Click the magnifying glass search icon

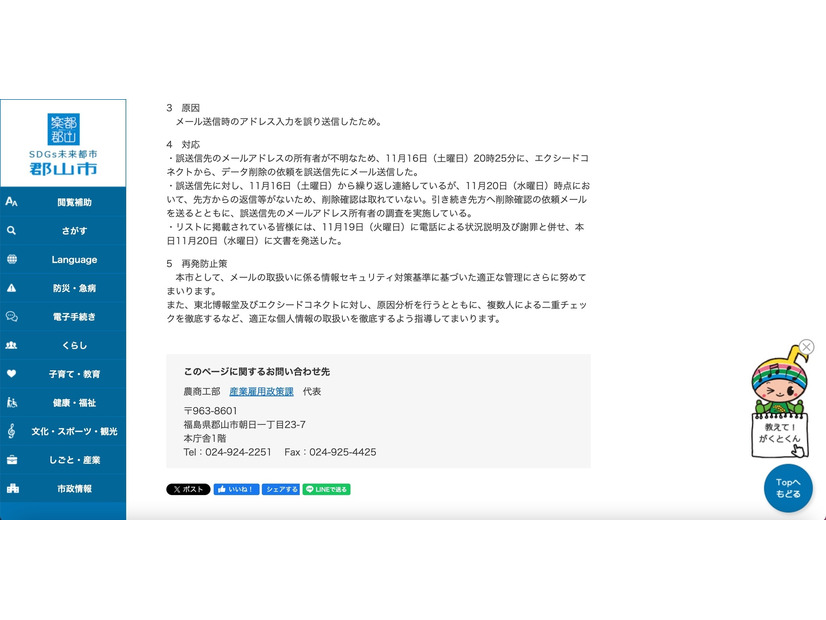pyautogui.click(x=12, y=230)
